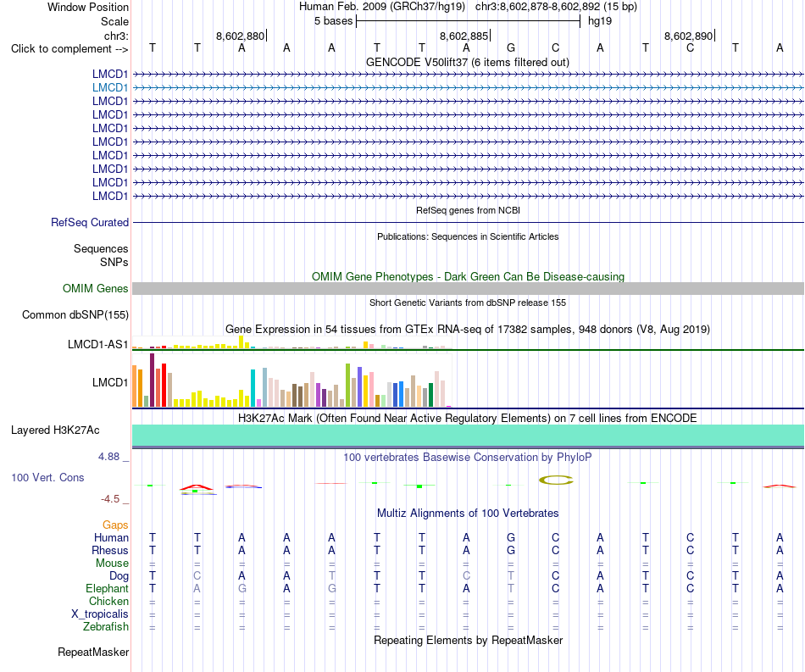The width and height of the screenshot is (805, 672).
Task: Select the Rhesus alignment row label
Action: point(110,550)
